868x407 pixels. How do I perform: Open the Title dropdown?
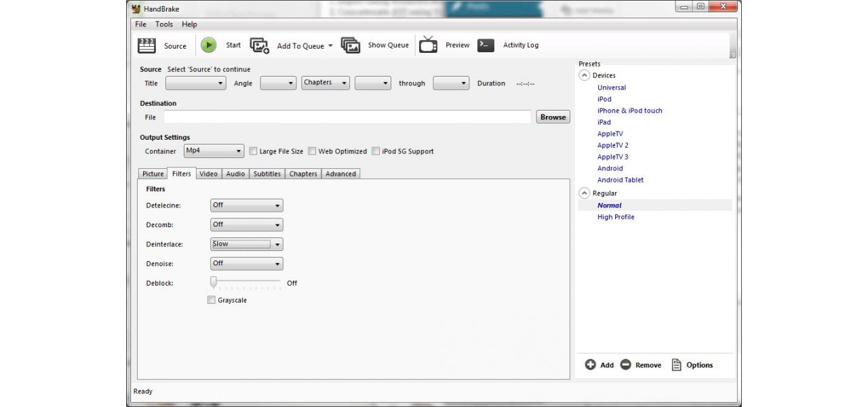pos(196,83)
